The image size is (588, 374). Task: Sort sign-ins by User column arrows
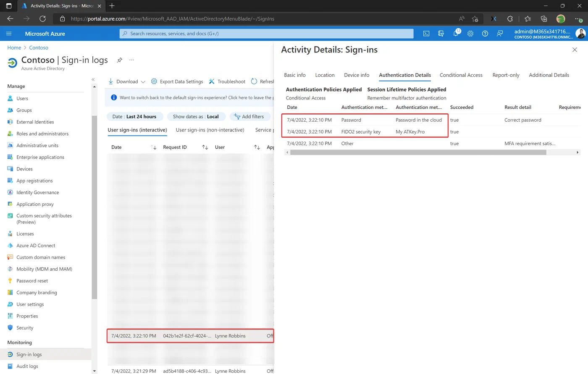(257, 147)
